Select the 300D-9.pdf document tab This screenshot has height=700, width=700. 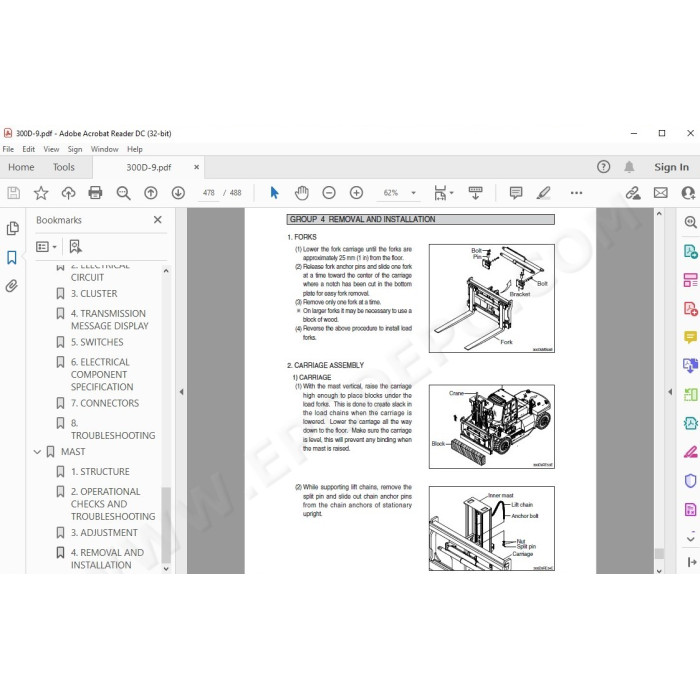click(149, 167)
